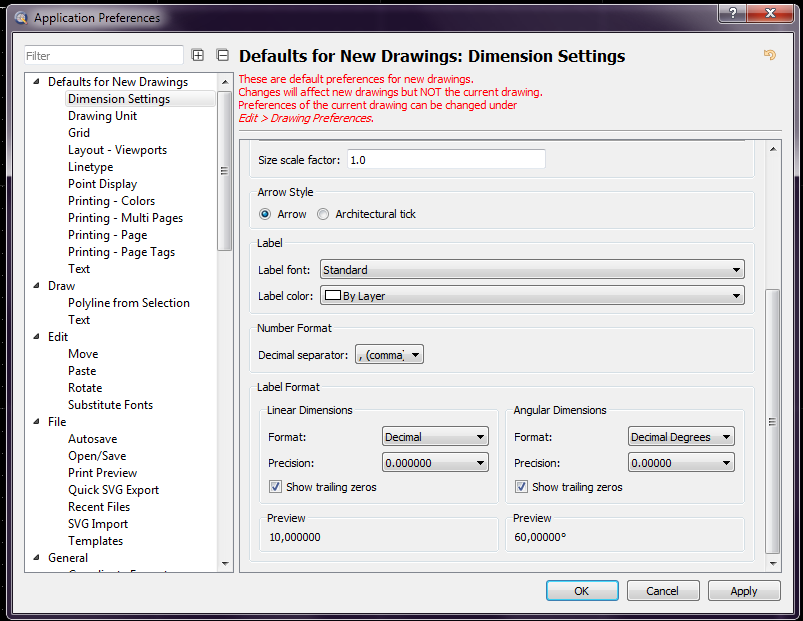Open the Linear Dimensions Format dropdown
803x621 pixels.
point(435,437)
